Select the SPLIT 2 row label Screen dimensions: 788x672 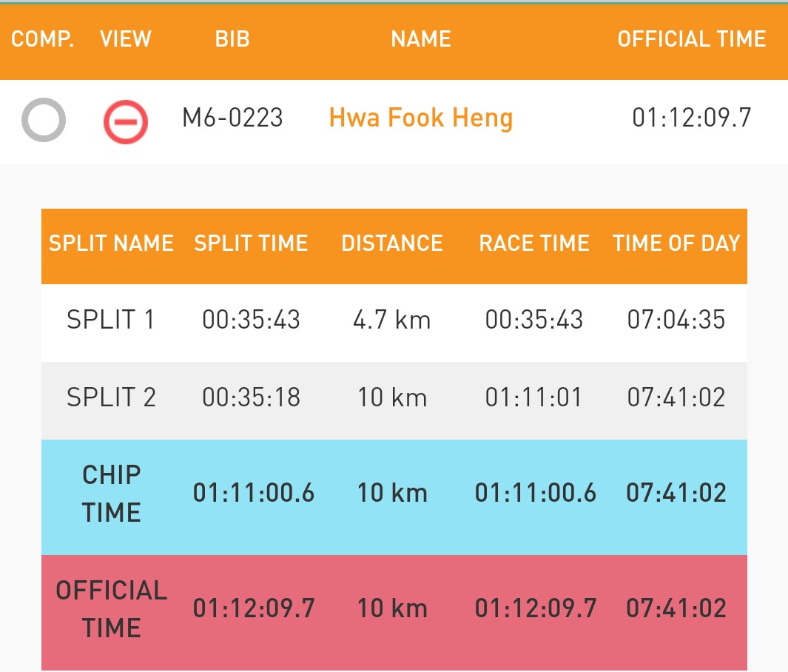point(111,397)
